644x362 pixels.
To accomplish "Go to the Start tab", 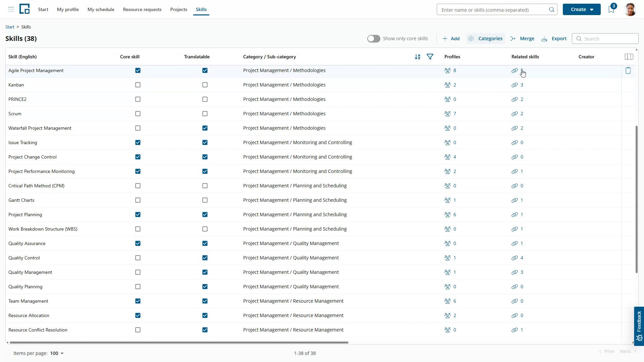I will [x=43, y=9].
